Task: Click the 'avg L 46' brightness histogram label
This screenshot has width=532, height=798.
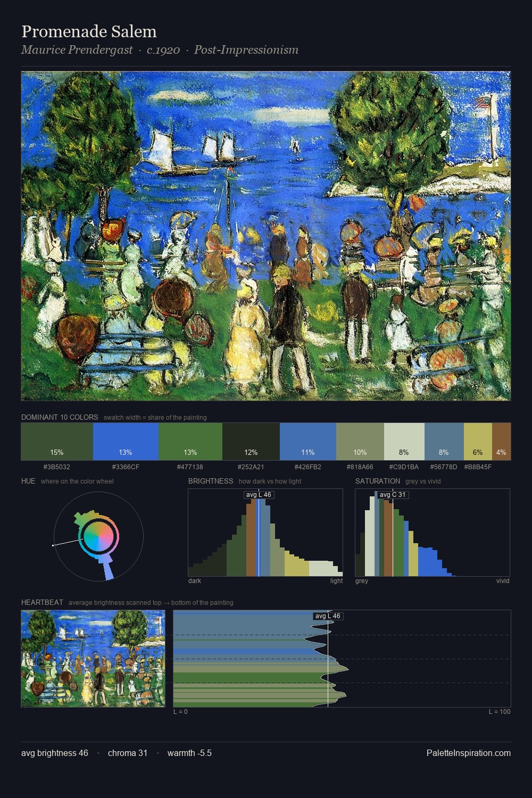Action: [x=259, y=495]
